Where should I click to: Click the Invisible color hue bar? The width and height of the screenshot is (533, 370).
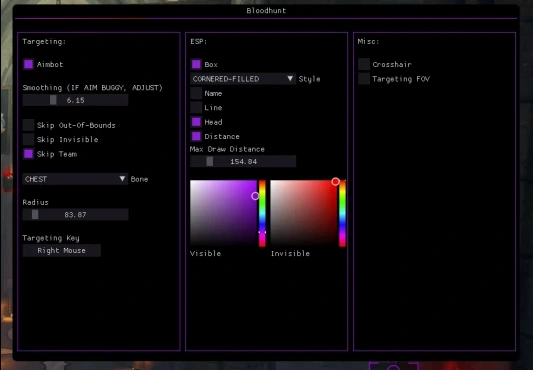coord(342,213)
